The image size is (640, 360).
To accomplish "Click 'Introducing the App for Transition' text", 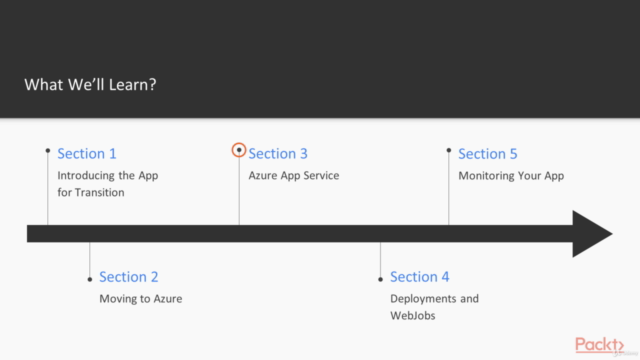I will 108,184.
